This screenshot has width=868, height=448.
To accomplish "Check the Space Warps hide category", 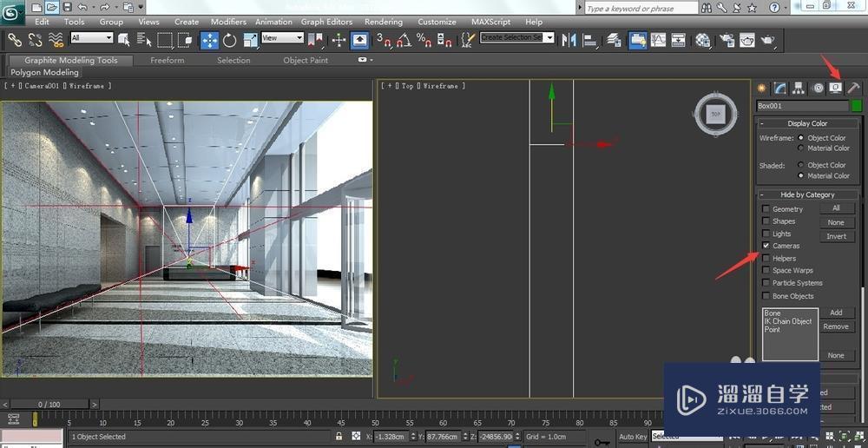I will coord(766,270).
